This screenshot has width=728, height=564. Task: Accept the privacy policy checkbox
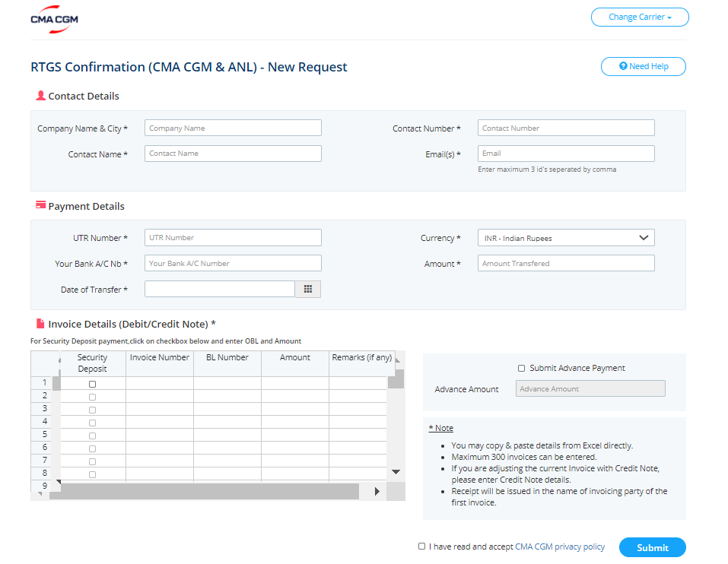click(x=422, y=547)
